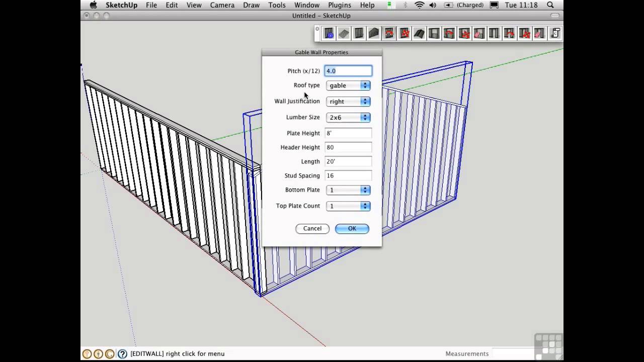Select the Roof tool icon
Image resolution: width=644 pixels, height=362 pixels.
[419, 34]
